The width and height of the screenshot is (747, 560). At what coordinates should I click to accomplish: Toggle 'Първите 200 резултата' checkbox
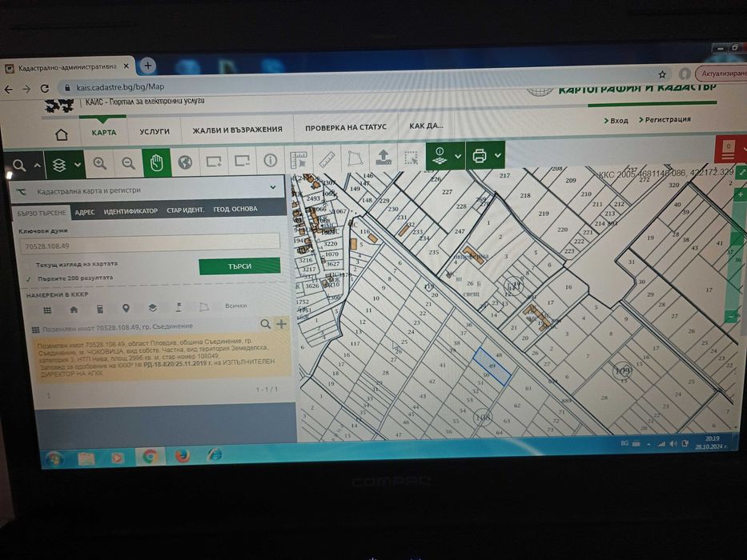click(x=29, y=279)
